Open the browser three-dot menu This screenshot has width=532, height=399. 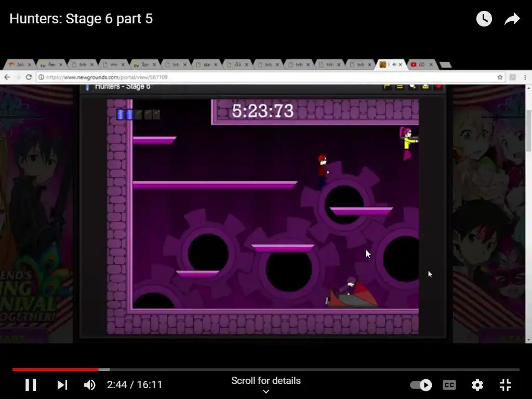(x=525, y=77)
